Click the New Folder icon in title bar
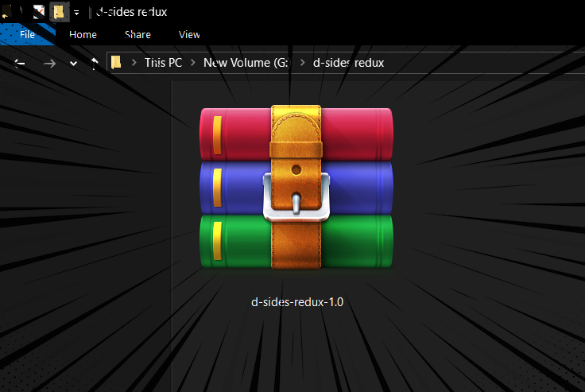Image resolution: width=585 pixels, height=392 pixels. [59, 12]
